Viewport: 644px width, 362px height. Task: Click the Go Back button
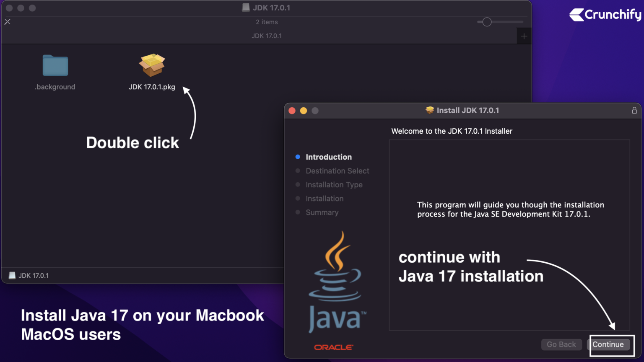561,344
